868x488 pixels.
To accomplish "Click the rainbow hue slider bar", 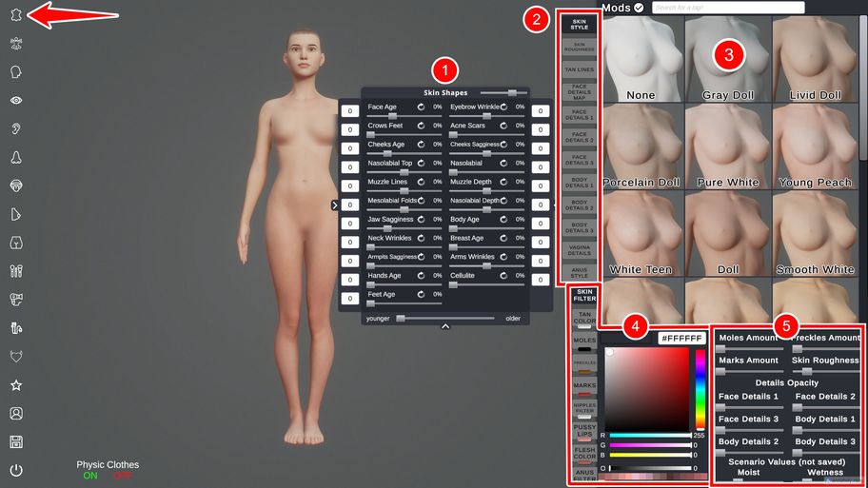I will click(x=700, y=389).
